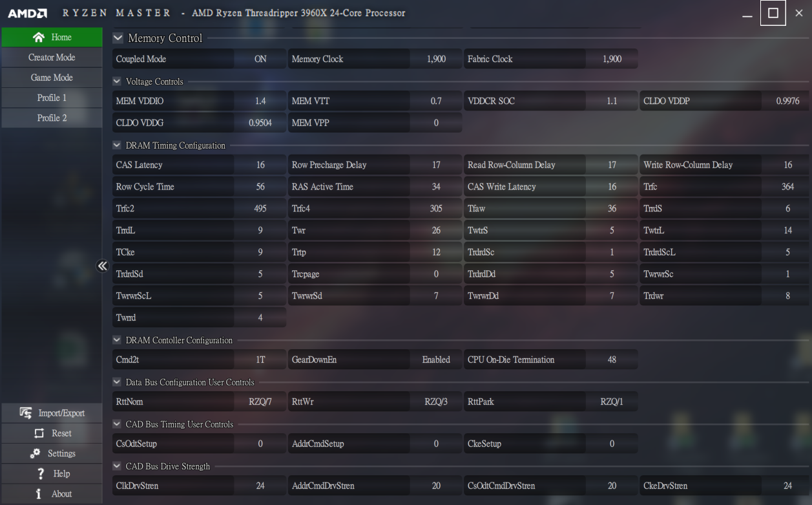Click the Home icon in sidebar
Viewport: 812px width, 505px height.
click(x=39, y=38)
